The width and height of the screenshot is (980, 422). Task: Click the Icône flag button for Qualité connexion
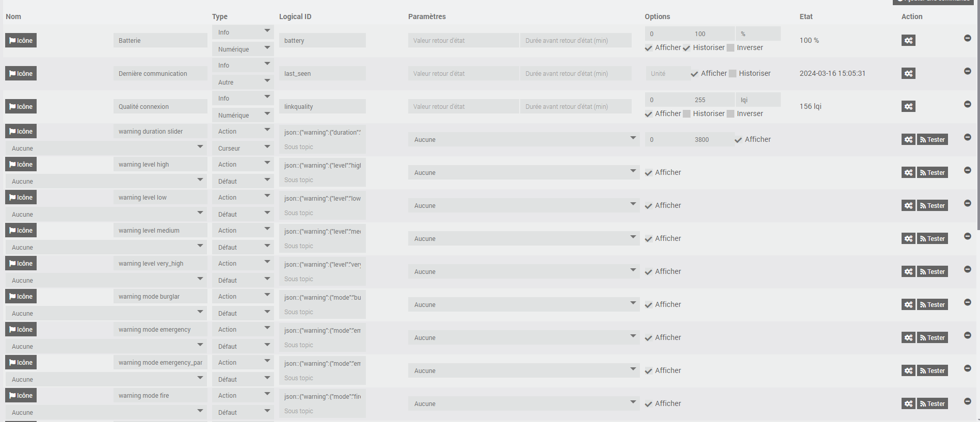coord(21,106)
